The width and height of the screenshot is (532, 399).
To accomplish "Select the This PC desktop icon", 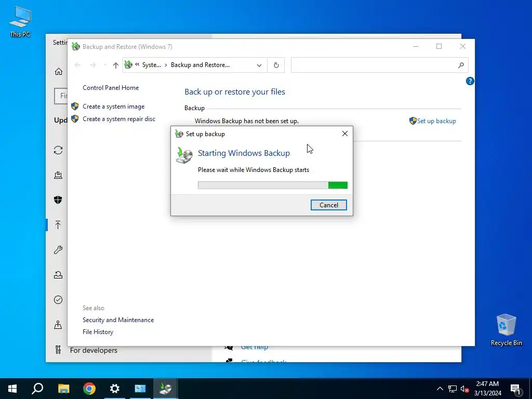I will (x=20, y=21).
